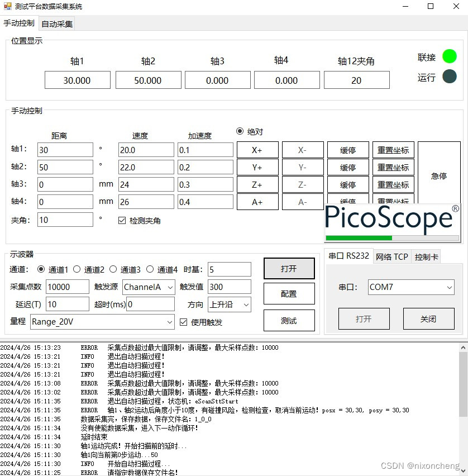This screenshot has height=476, width=468.
Task: Click the 运行 status light
Action: (450, 77)
